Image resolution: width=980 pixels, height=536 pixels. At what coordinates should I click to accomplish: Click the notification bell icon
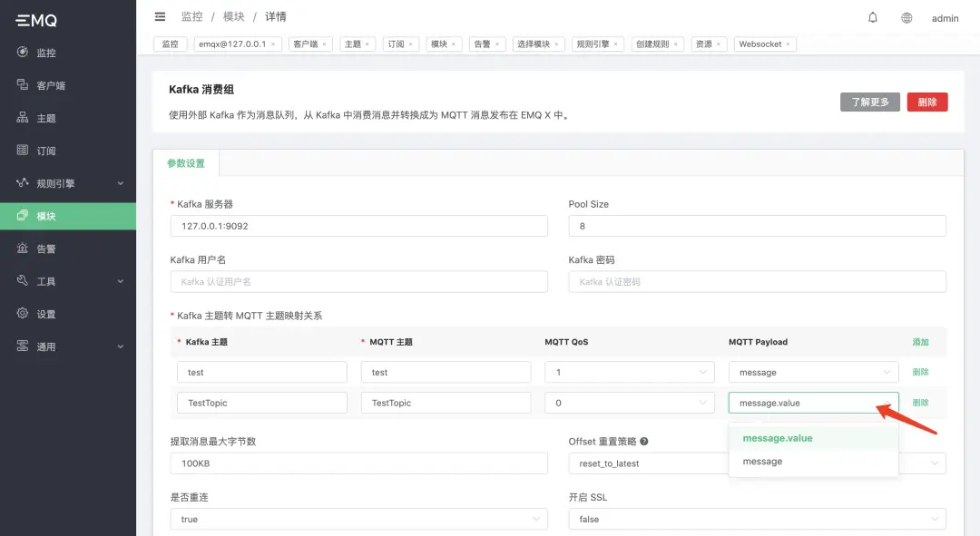click(872, 17)
